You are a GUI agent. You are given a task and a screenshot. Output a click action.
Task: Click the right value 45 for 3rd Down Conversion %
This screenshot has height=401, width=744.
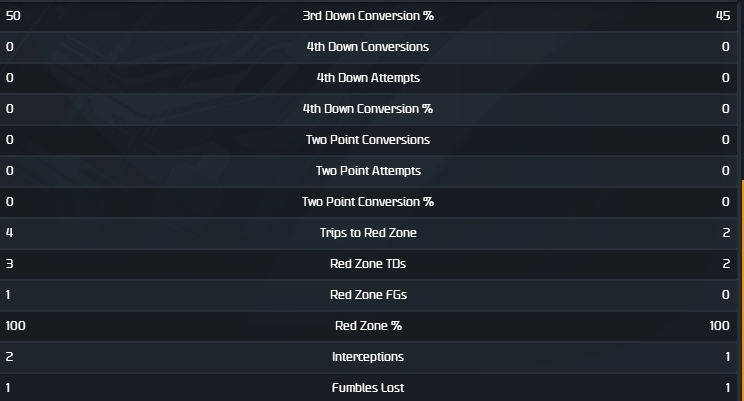(723, 16)
